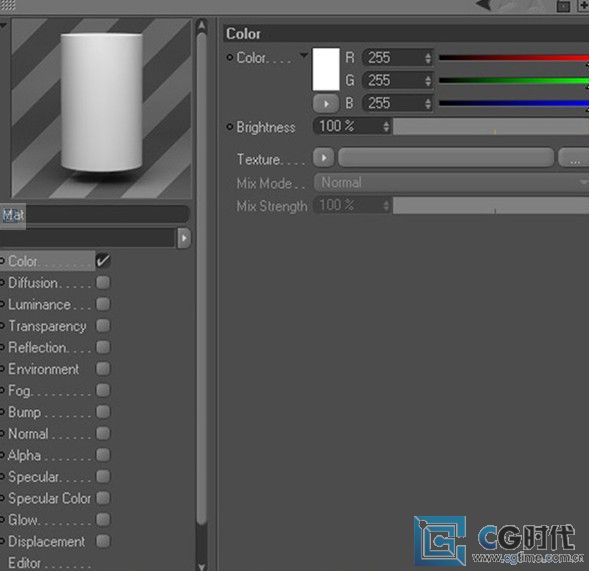The image size is (589, 571).
Task: Click the vertical scrollbar thumb
Action: [x=202, y=278]
